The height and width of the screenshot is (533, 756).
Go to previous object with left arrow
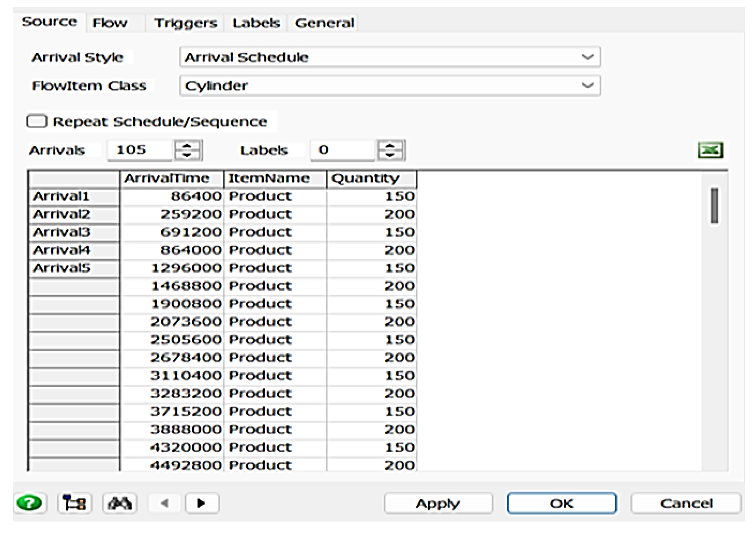click(x=165, y=503)
